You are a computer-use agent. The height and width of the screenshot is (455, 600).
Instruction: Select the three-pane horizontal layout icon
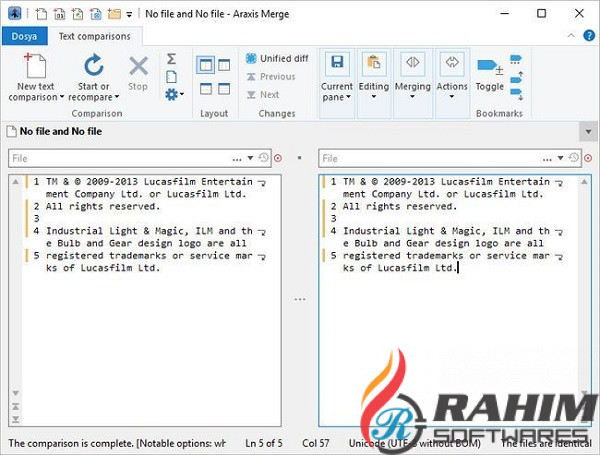[x=224, y=89]
